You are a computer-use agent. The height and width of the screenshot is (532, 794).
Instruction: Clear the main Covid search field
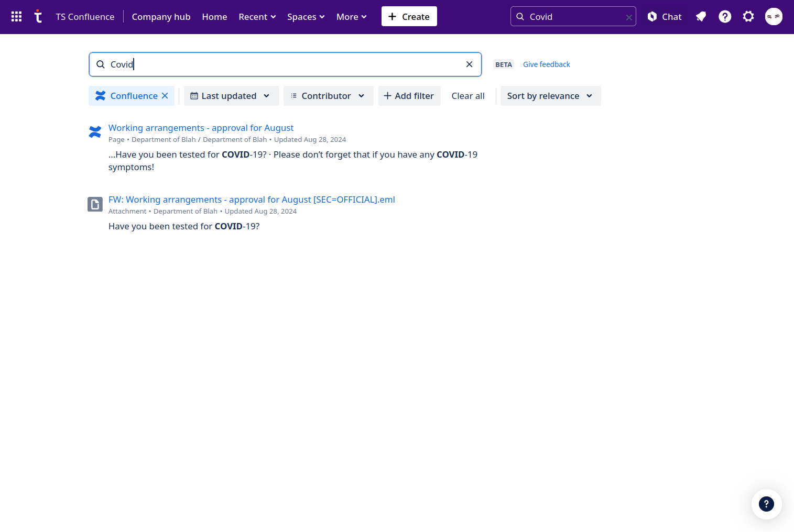[469, 64]
